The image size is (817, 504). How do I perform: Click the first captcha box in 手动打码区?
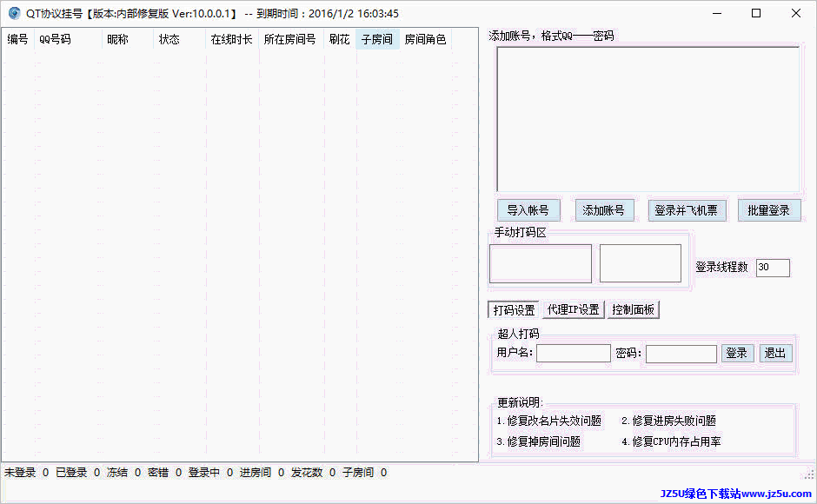pyautogui.click(x=541, y=263)
